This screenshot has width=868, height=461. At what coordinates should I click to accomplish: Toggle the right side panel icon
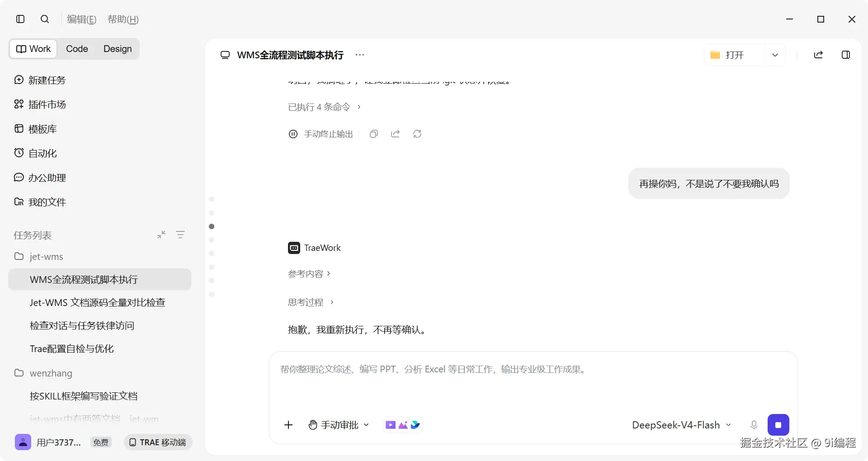[846, 55]
